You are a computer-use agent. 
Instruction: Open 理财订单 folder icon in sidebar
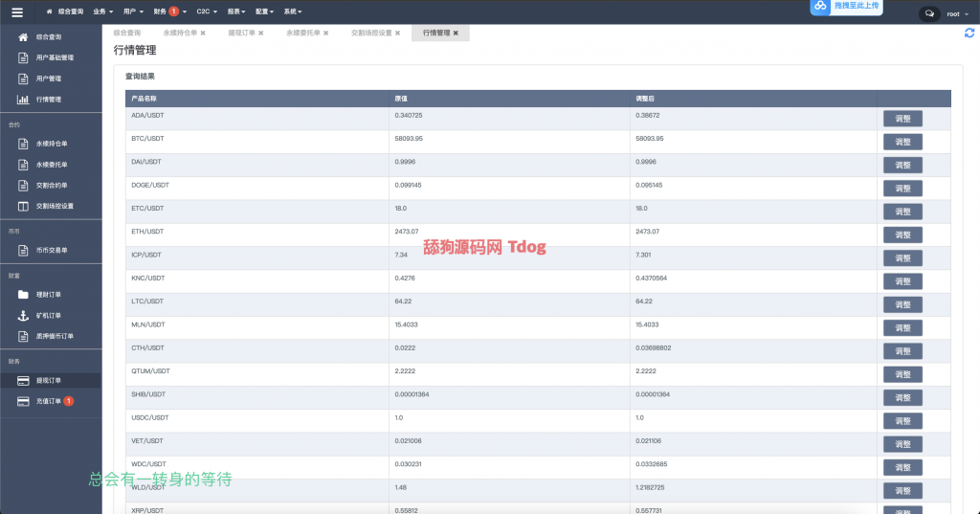23,294
